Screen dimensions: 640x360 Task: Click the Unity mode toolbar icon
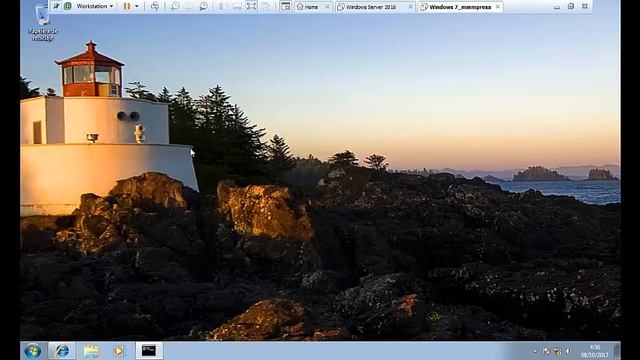[266, 6]
